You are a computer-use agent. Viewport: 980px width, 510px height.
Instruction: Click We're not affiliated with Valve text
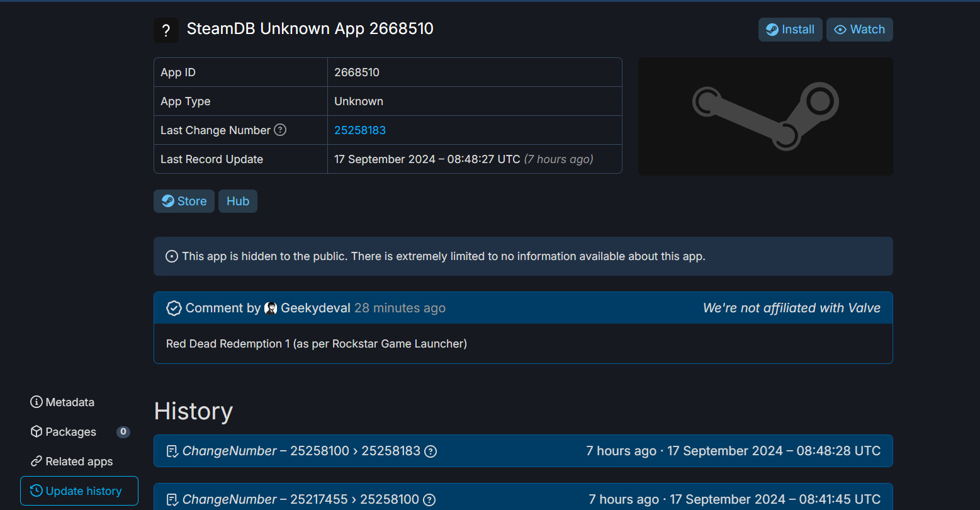point(792,308)
